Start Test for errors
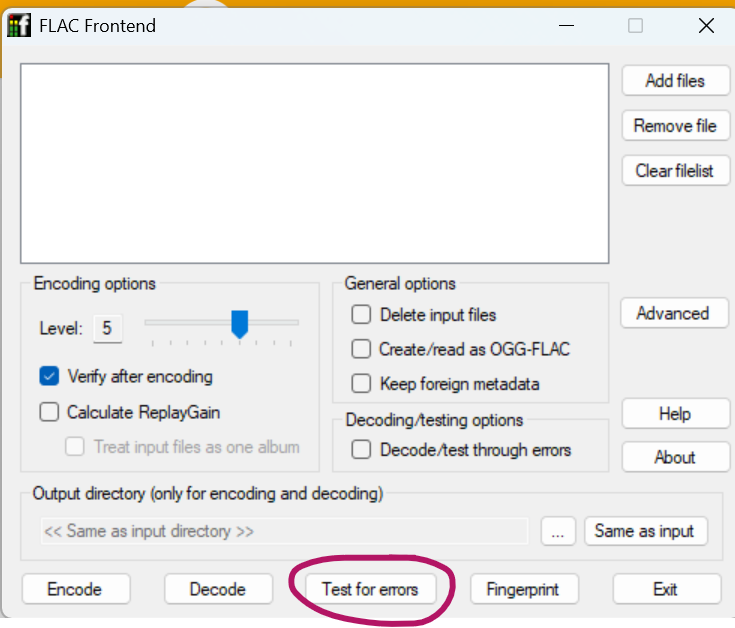The width and height of the screenshot is (735, 628). (x=370, y=589)
